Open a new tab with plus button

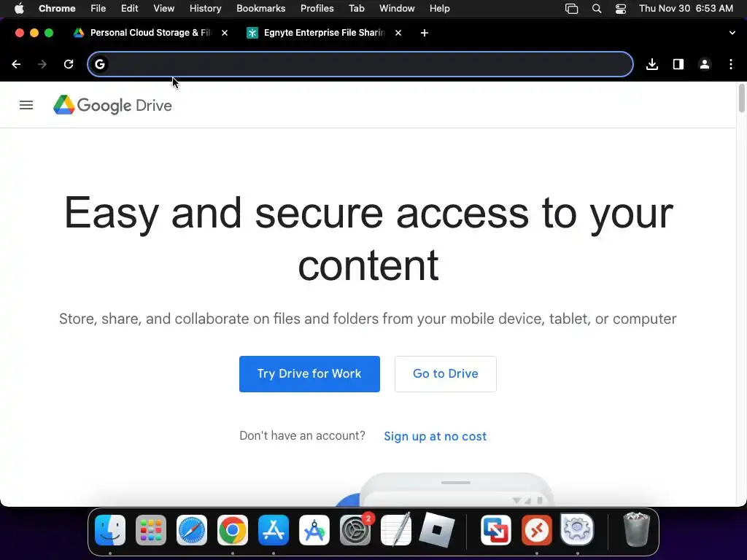425,33
